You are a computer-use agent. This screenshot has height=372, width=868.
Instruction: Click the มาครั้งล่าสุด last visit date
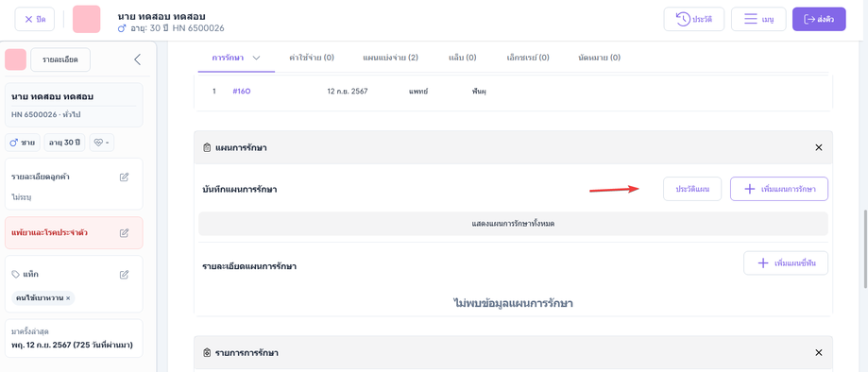coord(72,346)
